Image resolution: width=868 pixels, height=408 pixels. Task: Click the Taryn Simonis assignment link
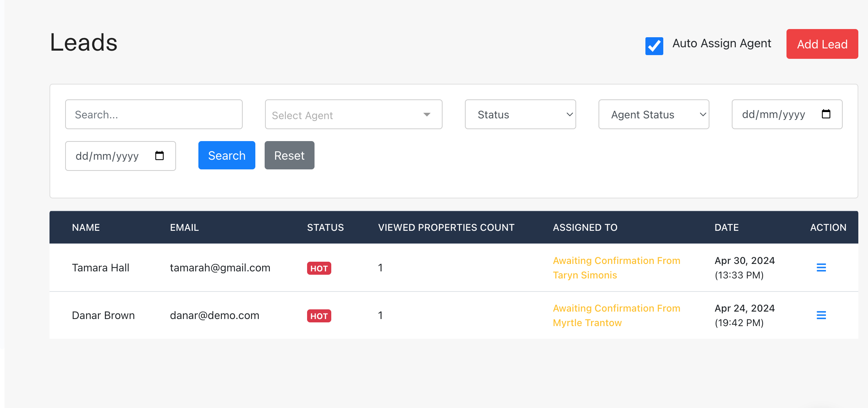pos(616,268)
